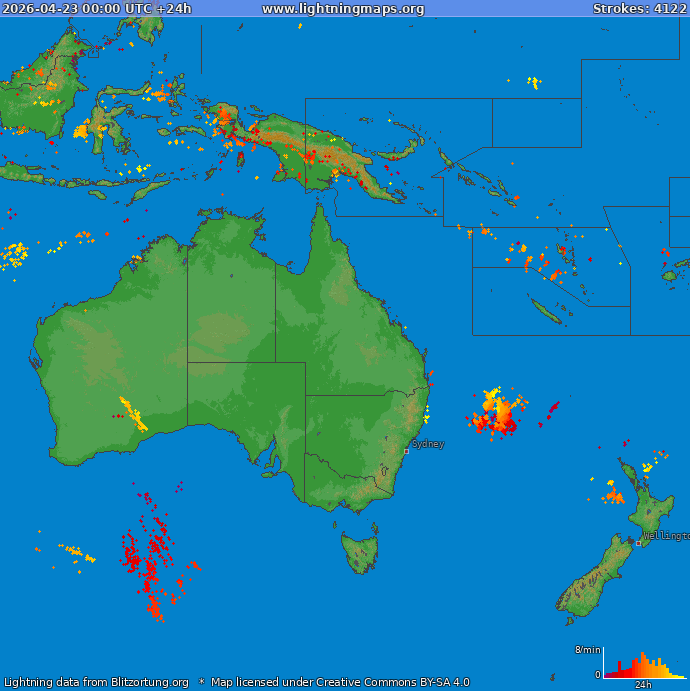Click the Sydney city marker square
This screenshot has height=691, width=690.
pyautogui.click(x=406, y=451)
